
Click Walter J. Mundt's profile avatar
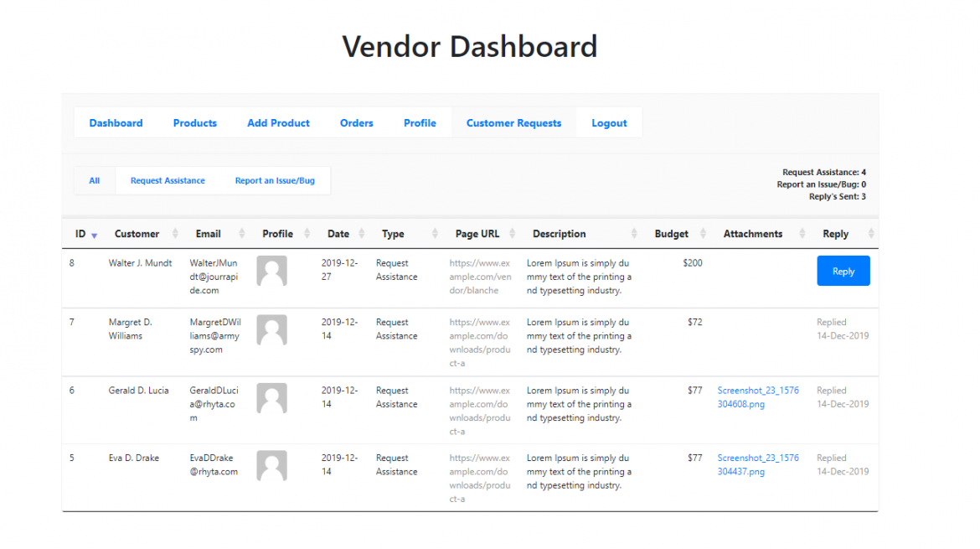coord(271,270)
